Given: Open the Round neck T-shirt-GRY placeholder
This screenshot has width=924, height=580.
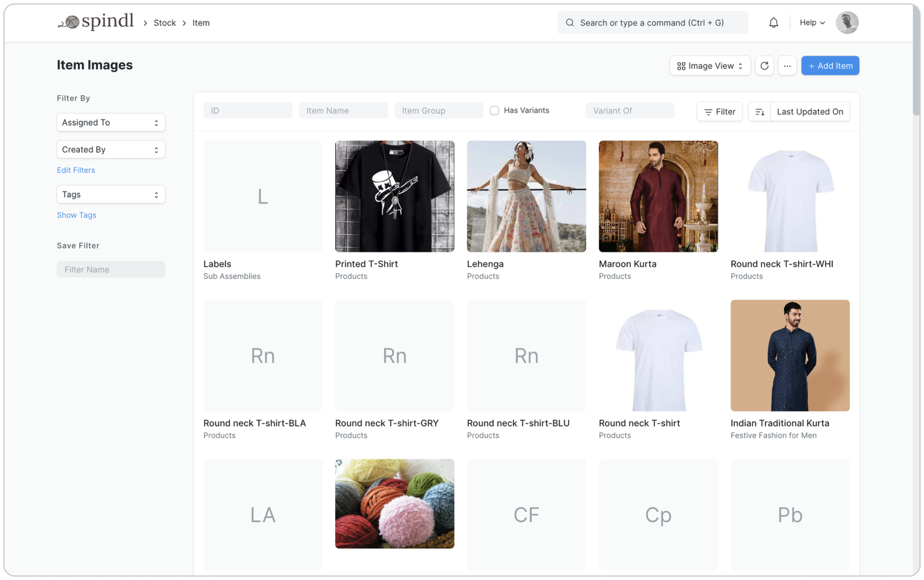Looking at the screenshot, I should (x=395, y=356).
